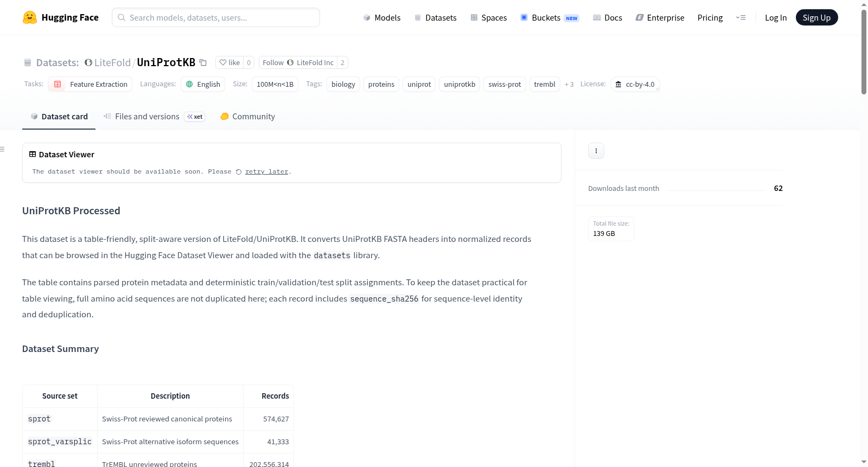Show the +3 additional tags

[569, 84]
